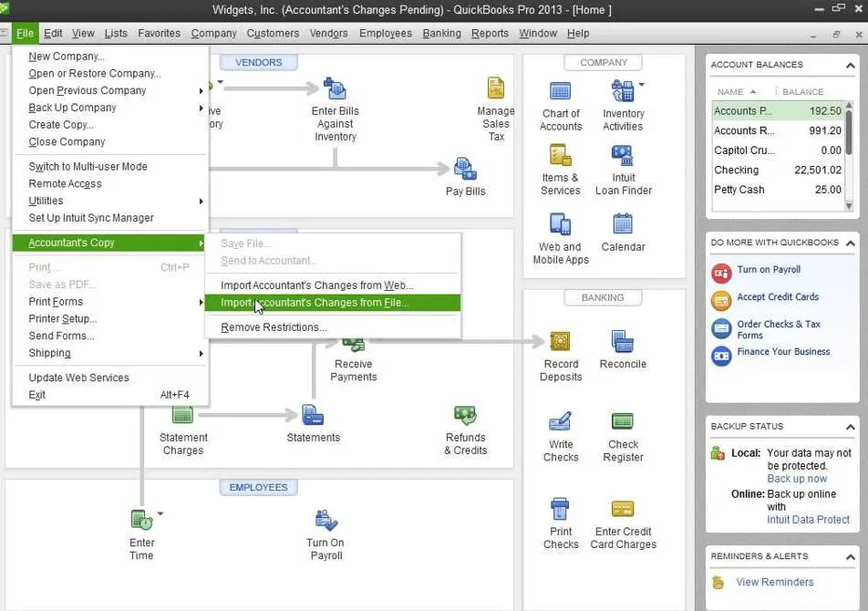868x611 pixels.
Task: Select the Petty Cash balance row
Action: [x=777, y=190]
